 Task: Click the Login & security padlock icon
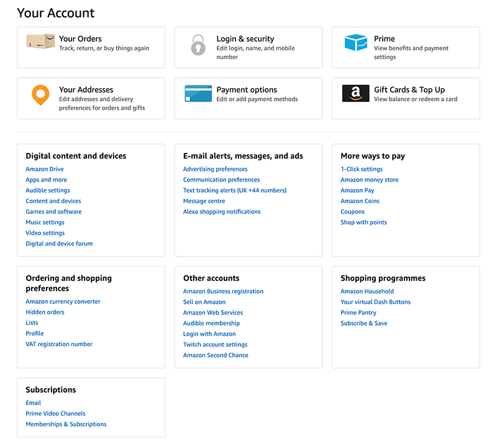point(198,45)
